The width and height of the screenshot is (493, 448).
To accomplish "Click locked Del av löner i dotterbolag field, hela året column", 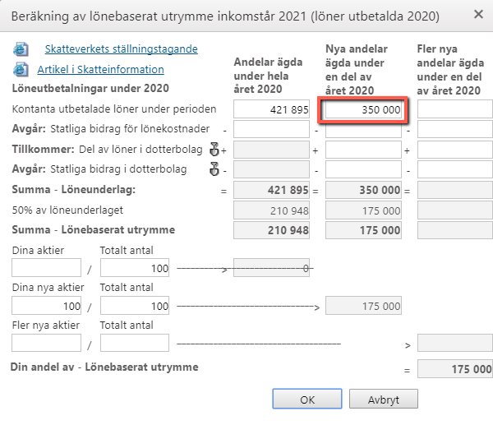I will point(271,150).
